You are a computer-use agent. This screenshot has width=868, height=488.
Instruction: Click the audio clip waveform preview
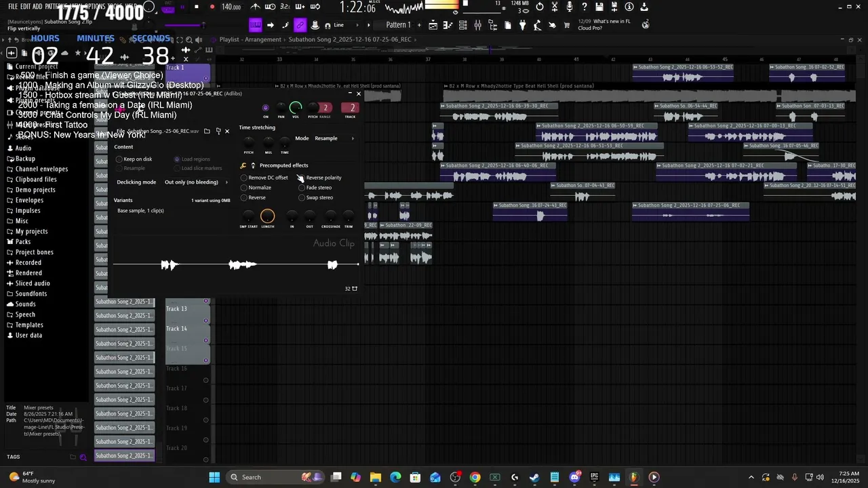pyautogui.click(x=235, y=265)
